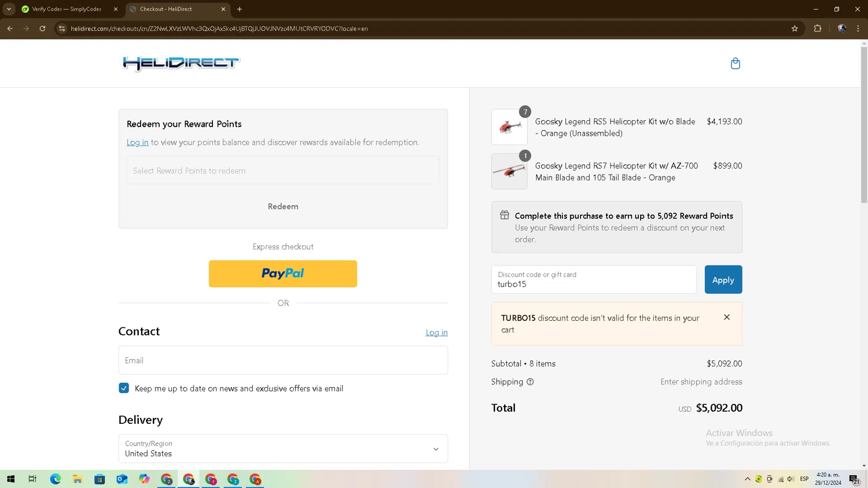View site information icon in address bar
The height and width of the screenshot is (488, 868).
62,28
